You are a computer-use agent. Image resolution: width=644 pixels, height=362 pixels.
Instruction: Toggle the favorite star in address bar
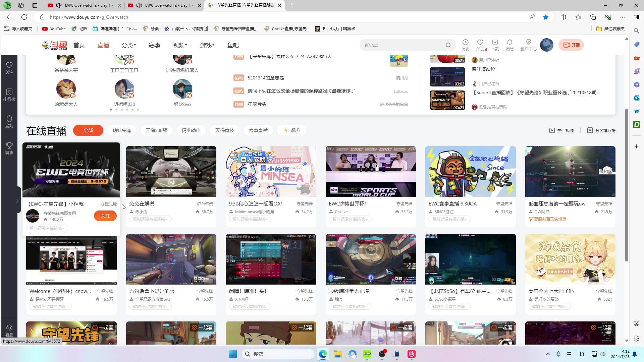click(546, 17)
